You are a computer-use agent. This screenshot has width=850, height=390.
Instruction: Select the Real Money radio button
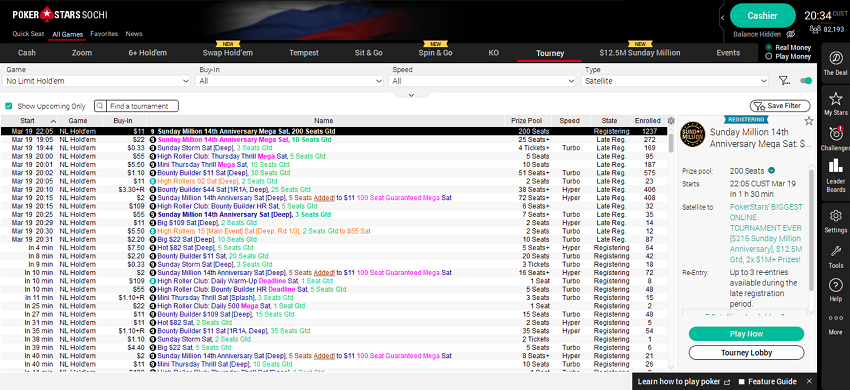click(769, 48)
